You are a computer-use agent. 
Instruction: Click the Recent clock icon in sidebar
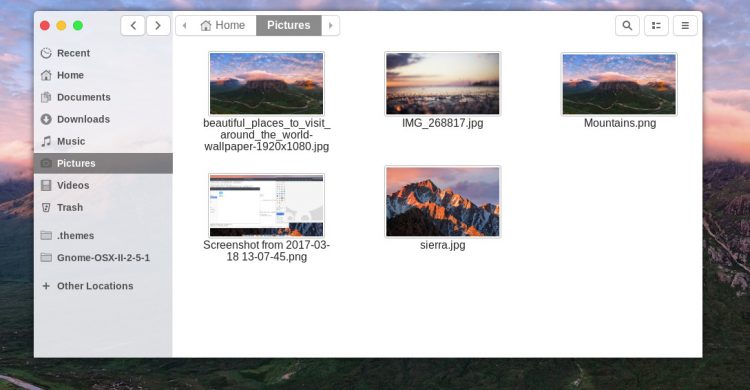click(x=46, y=53)
